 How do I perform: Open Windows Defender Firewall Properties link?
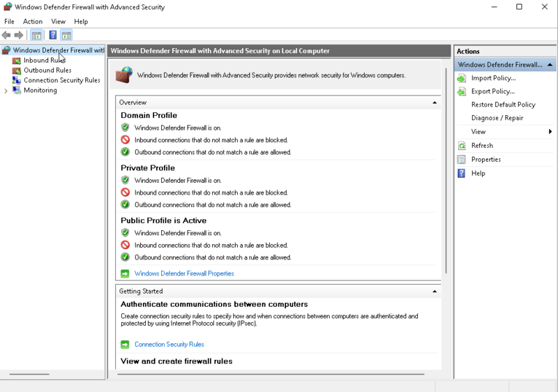click(184, 273)
